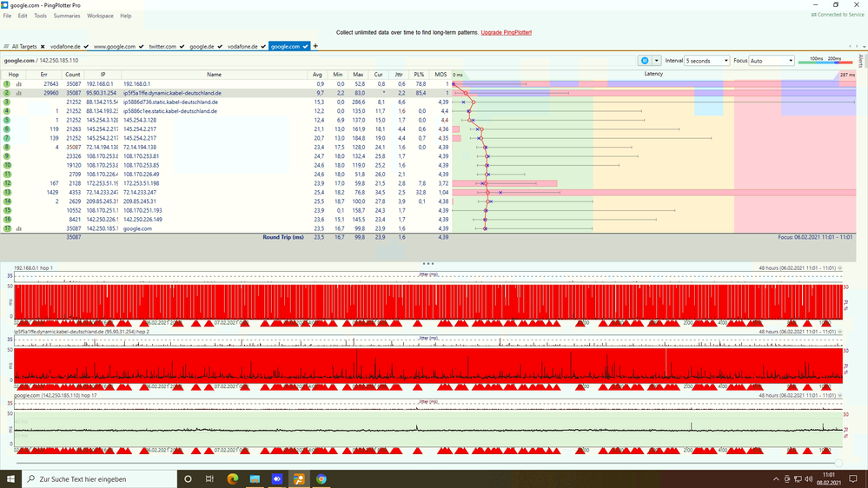Toggle the checkmark on the google.de tab
This screenshot has height=488, width=868.
(220, 47)
